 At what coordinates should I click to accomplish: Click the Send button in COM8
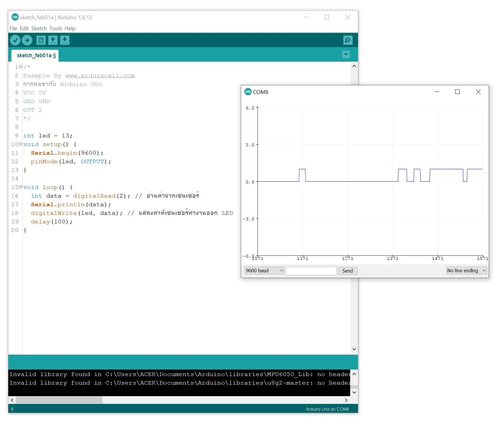[348, 271]
